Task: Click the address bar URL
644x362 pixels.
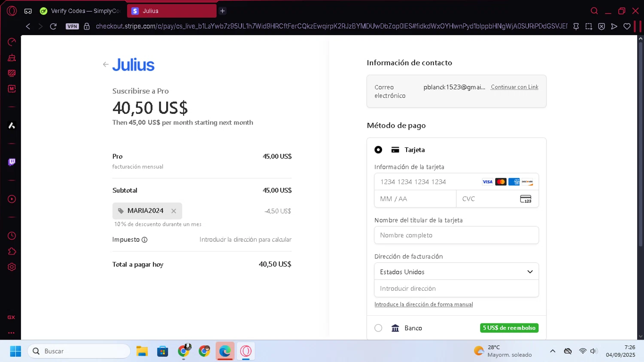Action: click(x=331, y=26)
